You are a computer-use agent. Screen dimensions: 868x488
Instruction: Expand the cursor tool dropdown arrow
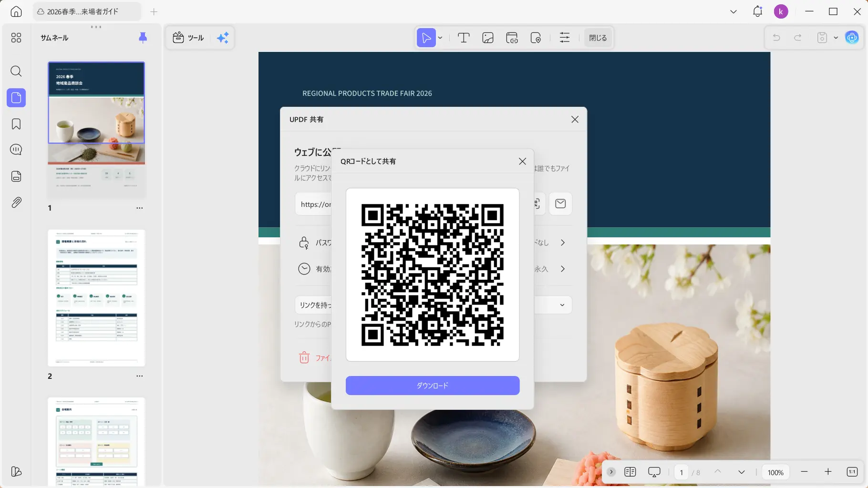[440, 38]
